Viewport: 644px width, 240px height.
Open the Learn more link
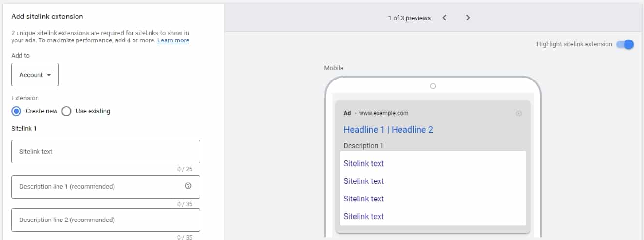coord(173,40)
